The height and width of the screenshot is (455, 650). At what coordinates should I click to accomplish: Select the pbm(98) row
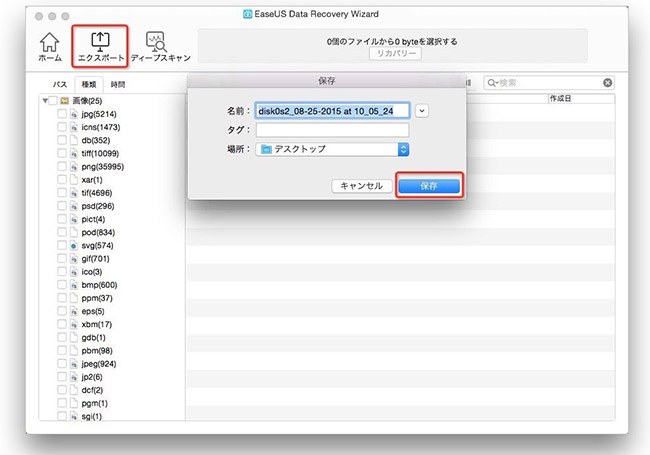[x=97, y=351]
